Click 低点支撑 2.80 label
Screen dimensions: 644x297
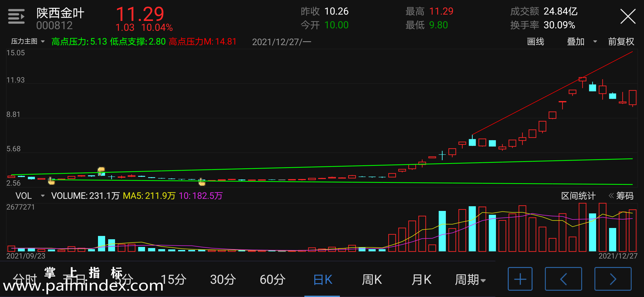pos(138,42)
